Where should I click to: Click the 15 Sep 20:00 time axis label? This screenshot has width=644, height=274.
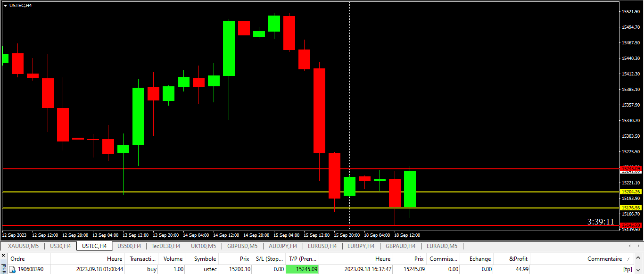347,235
